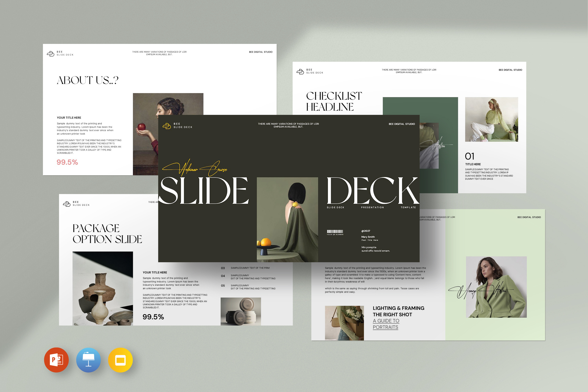Click the pink '99.5%' value
Image resolution: width=588 pixels, height=392 pixels.
click(67, 162)
